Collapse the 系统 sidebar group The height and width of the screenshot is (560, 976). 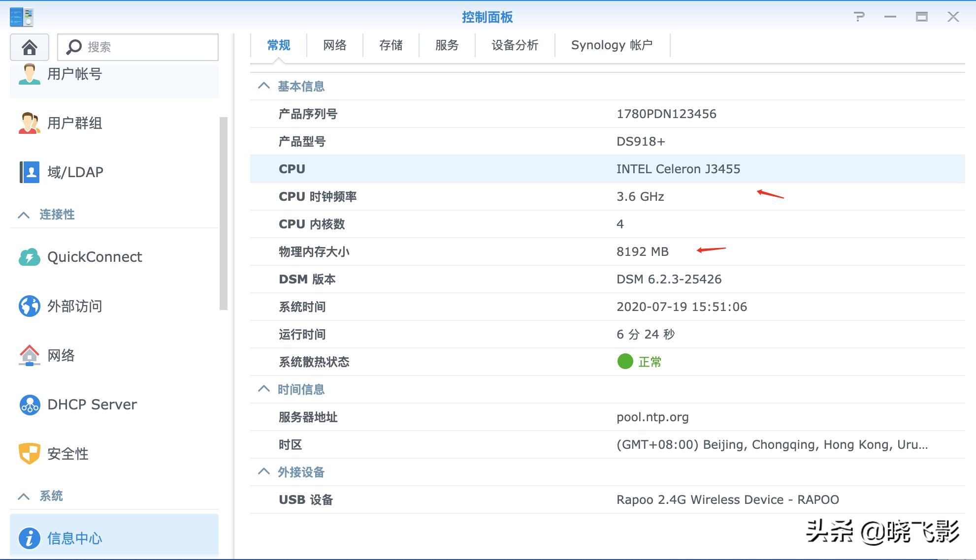coord(24,496)
